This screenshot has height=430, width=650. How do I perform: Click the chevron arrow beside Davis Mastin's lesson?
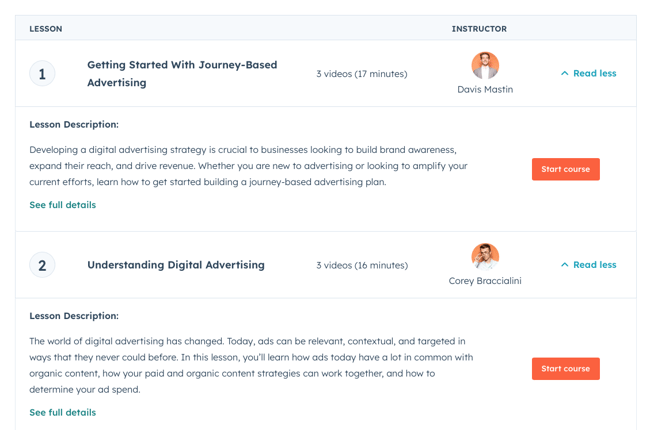tap(564, 74)
